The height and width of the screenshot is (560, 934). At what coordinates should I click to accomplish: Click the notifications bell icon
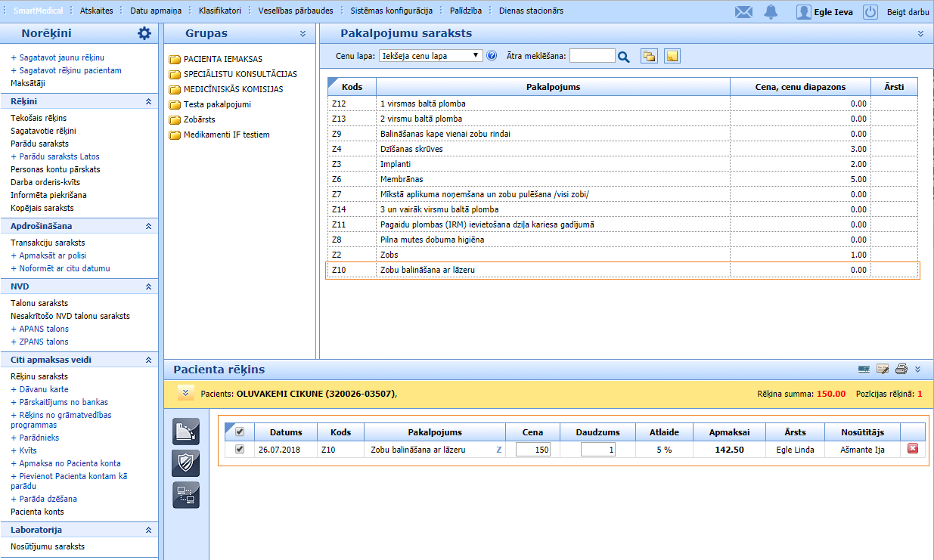coord(771,11)
